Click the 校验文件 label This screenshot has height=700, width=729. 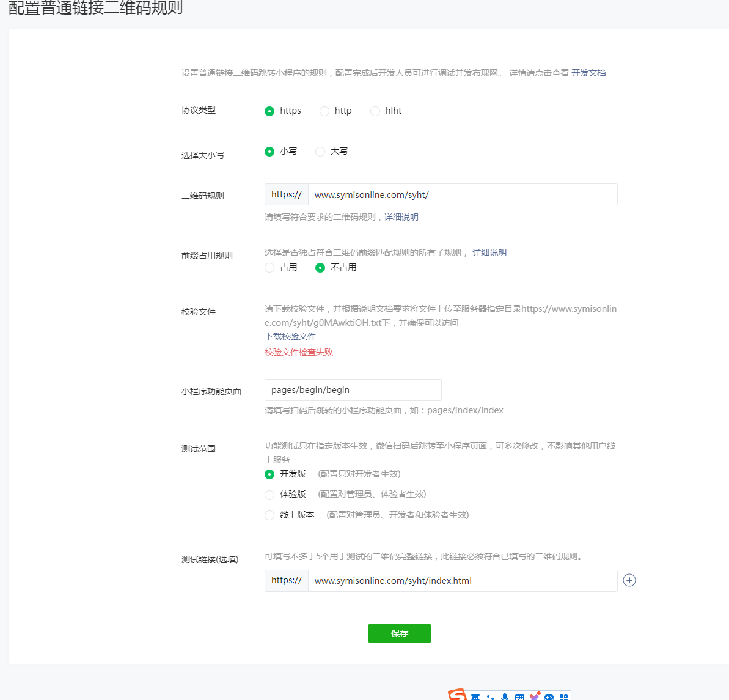click(199, 312)
